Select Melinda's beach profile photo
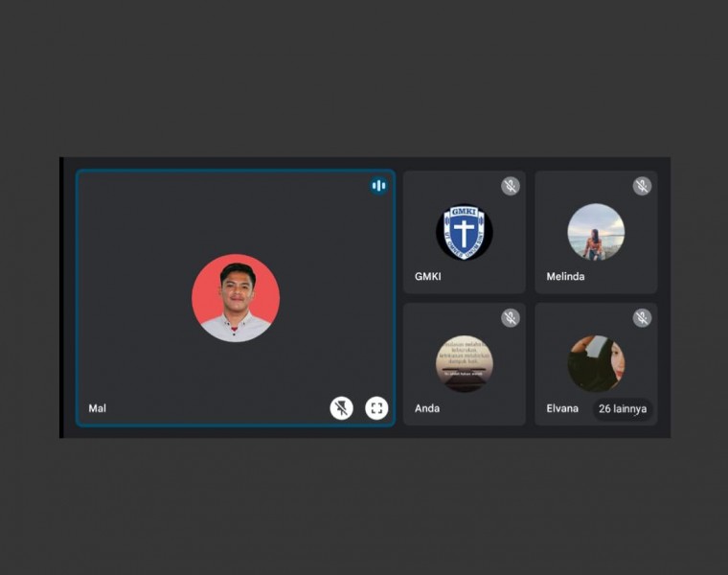Screen dimensions: 728x575 [x=596, y=232]
